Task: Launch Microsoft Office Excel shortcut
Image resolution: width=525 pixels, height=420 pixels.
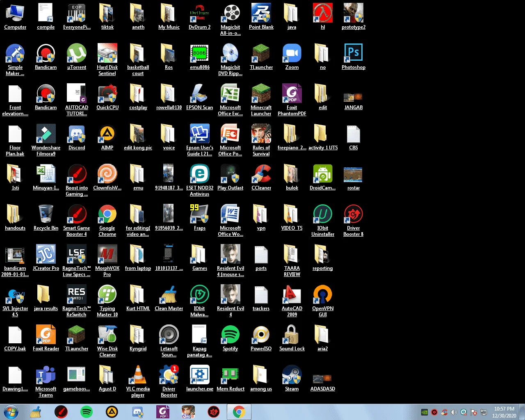Action: (231, 100)
